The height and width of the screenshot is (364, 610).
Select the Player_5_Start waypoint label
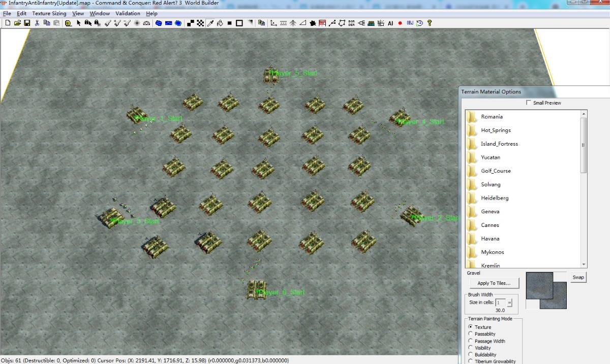pos(295,73)
